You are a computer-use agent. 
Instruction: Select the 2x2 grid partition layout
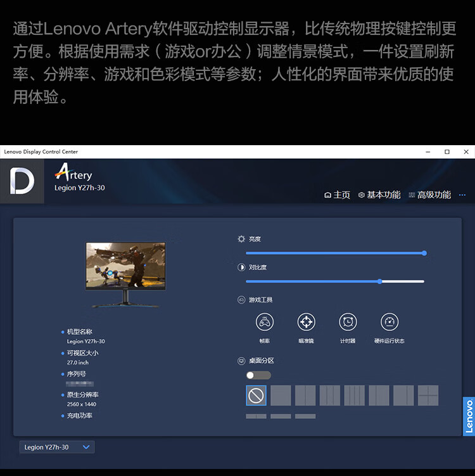click(x=428, y=396)
